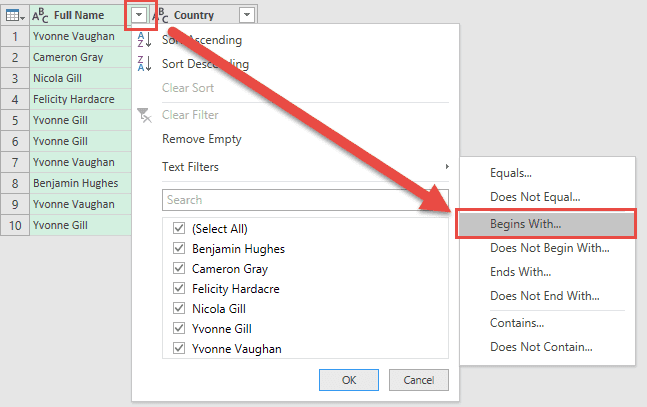
Task: Select Remove Empty menu entry
Action: (202, 139)
